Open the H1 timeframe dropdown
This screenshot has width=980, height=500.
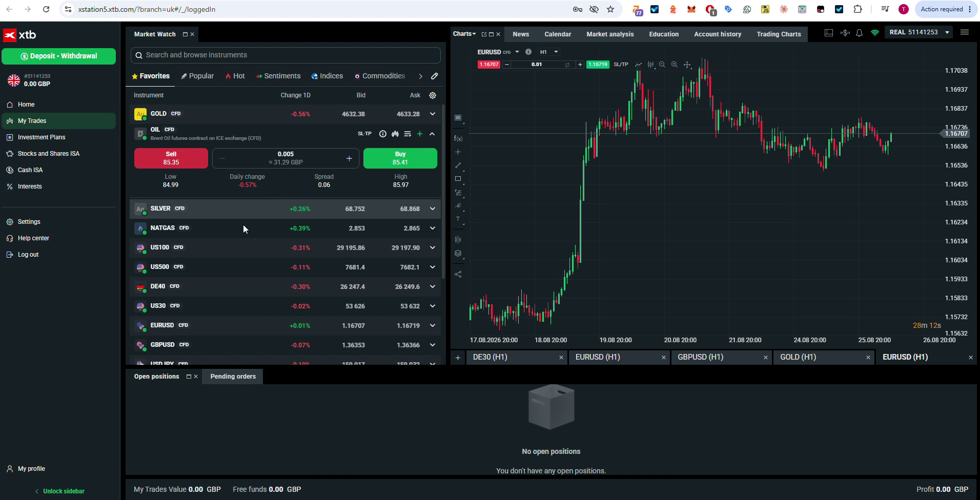[x=549, y=52]
